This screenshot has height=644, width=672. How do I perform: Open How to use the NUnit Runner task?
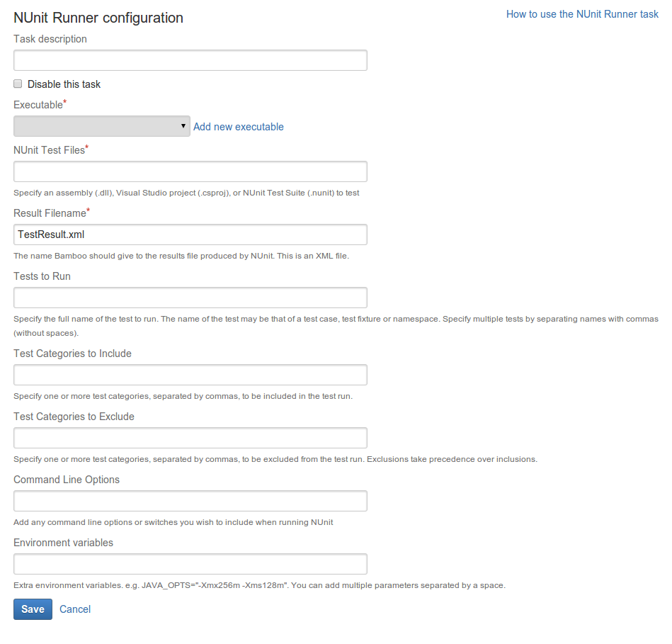pos(582,14)
